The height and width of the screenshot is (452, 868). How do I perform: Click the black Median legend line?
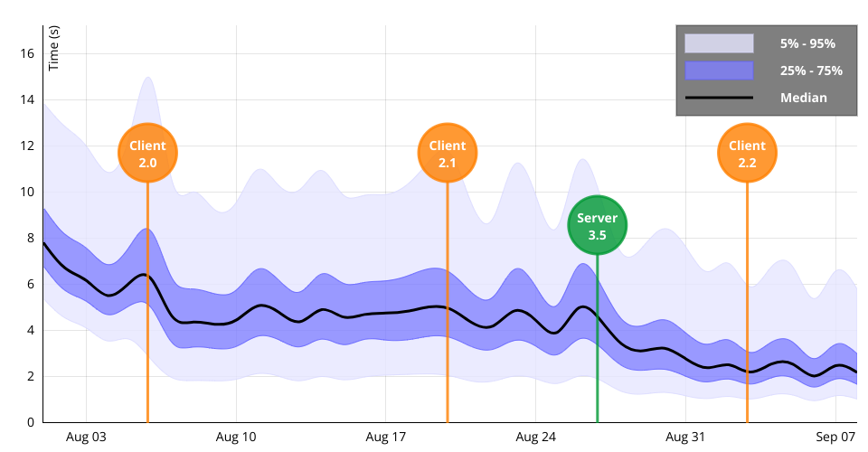tap(719, 98)
